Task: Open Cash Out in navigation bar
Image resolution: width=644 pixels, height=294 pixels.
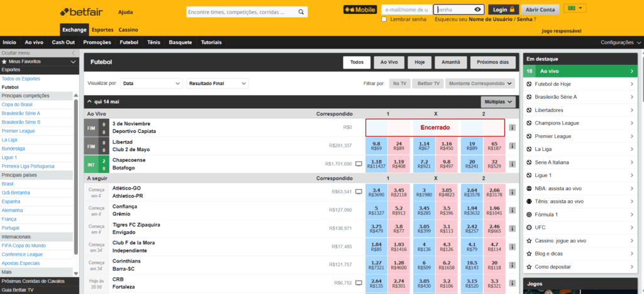Action: (x=64, y=42)
